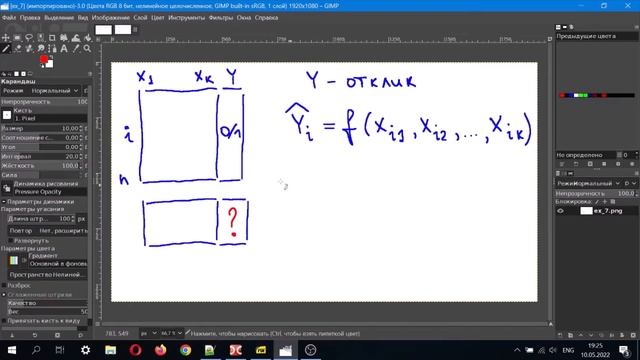Toggle the Разброс checkbox
This screenshot has width=640, height=360.
click(x=4, y=285)
